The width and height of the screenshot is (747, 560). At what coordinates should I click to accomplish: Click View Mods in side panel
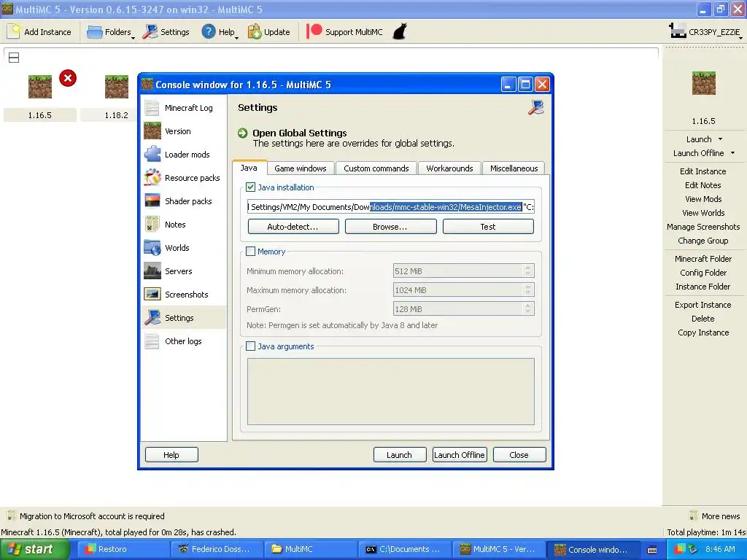703,199
